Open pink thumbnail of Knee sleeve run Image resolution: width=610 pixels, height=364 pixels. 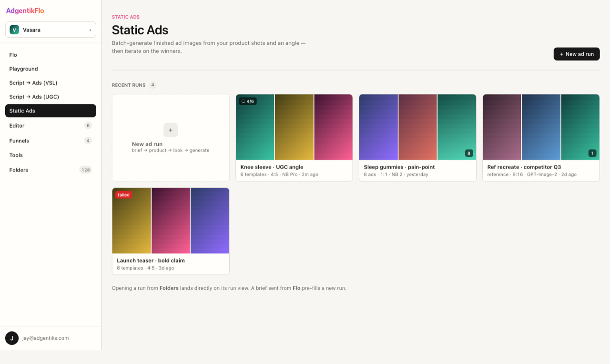(x=334, y=127)
